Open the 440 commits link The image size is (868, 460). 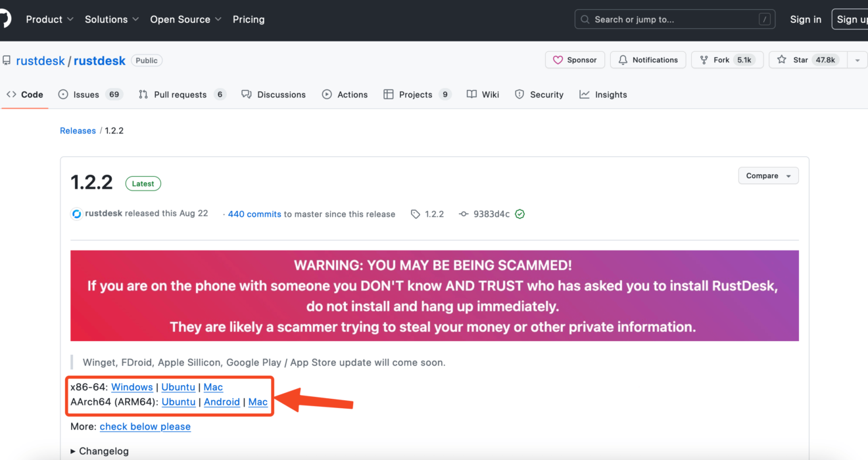pos(254,214)
